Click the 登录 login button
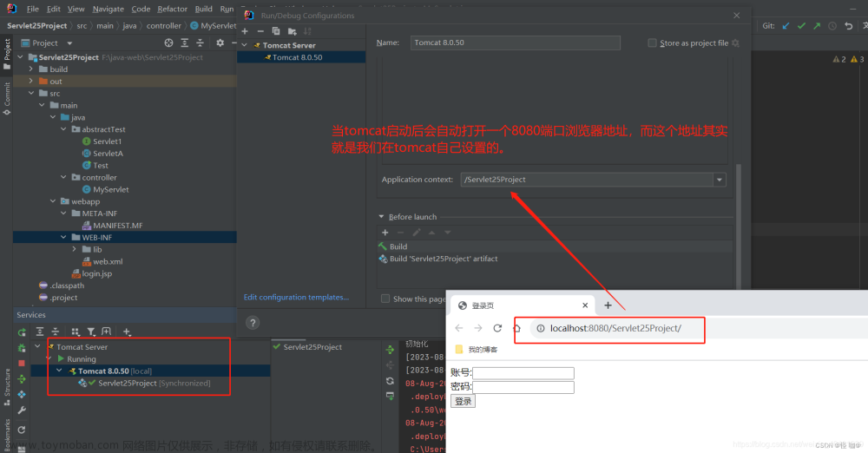This screenshot has width=868, height=453. 463,401
